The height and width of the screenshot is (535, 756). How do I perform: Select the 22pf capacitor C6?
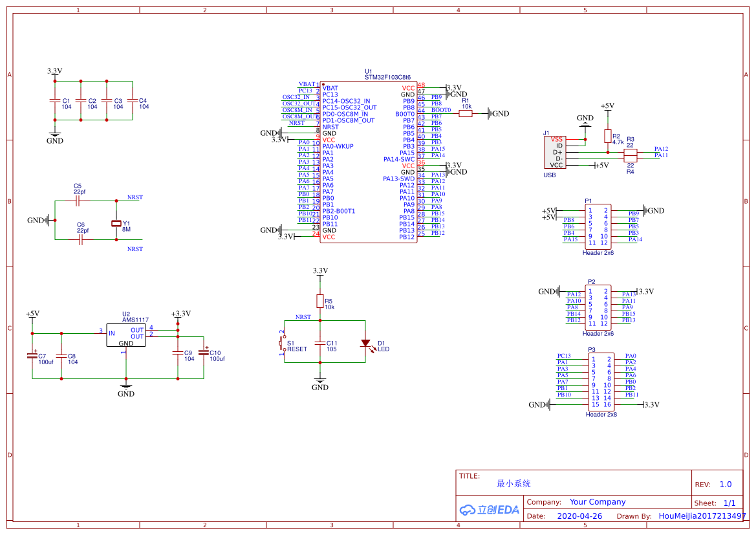pos(81,240)
